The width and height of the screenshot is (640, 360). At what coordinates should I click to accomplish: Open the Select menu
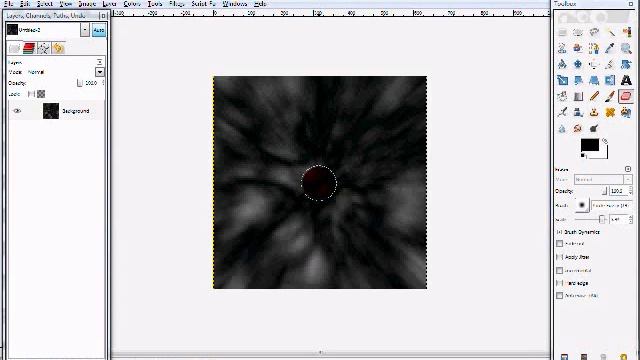44,4
